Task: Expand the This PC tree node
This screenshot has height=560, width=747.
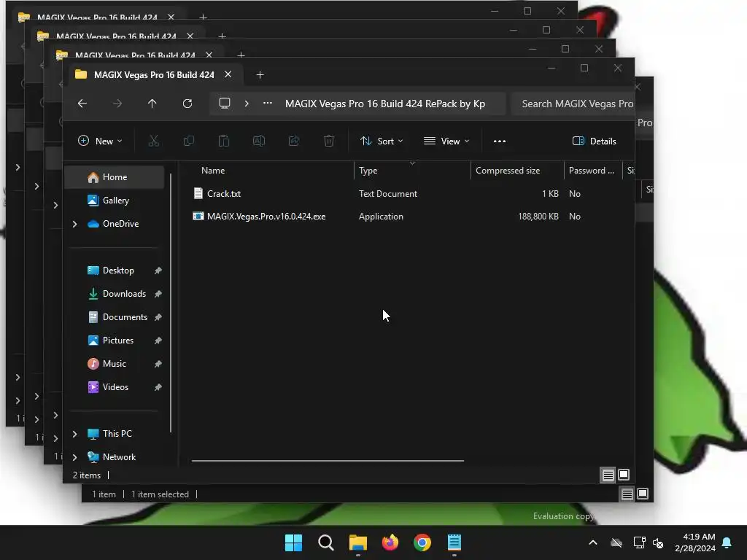Action: pos(75,434)
